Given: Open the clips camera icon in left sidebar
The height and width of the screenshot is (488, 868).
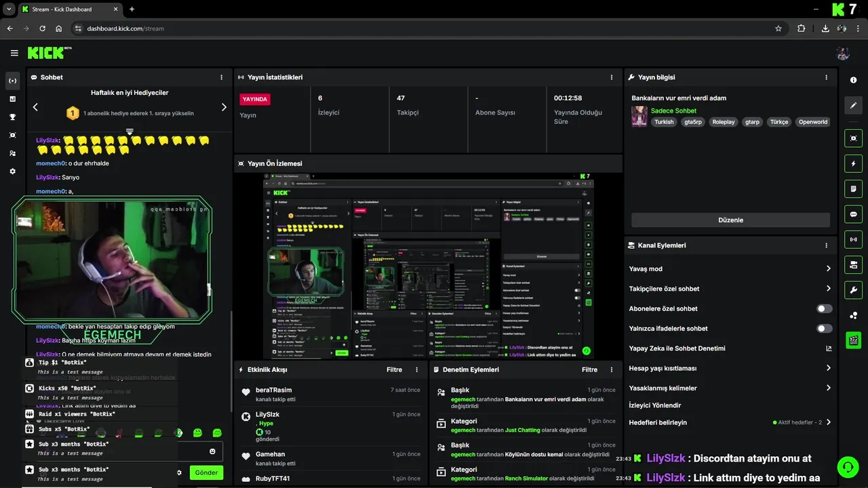Looking at the screenshot, I should [12, 135].
